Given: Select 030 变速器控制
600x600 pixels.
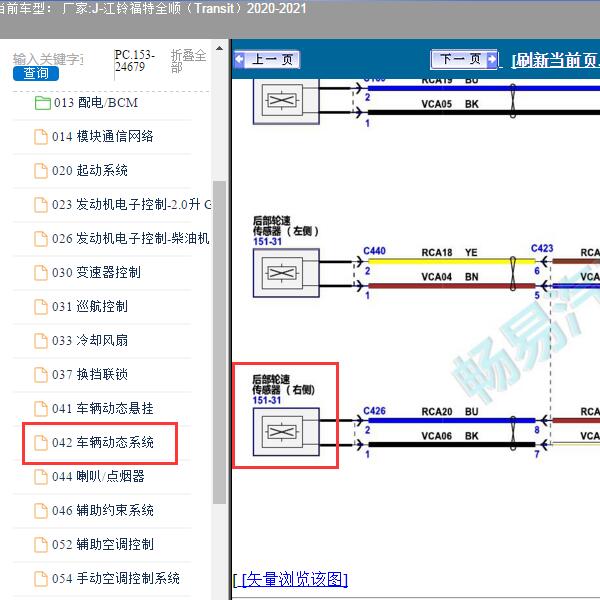Looking at the screenshot, I should click(x=96, y=273).
